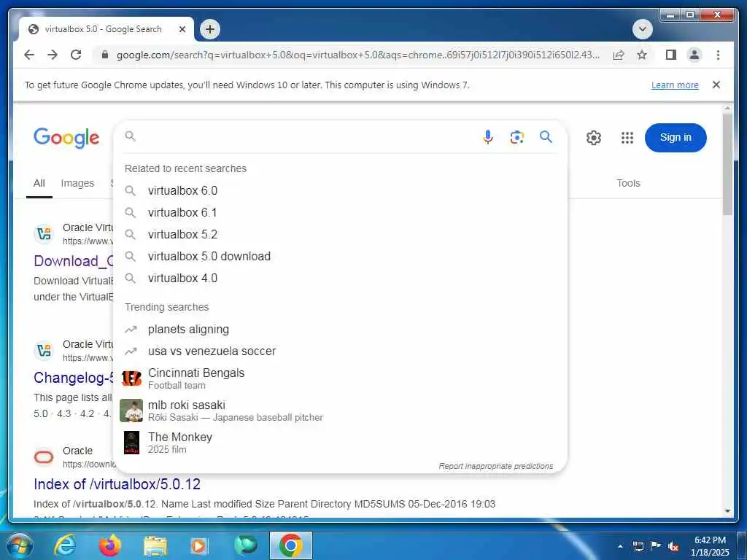The image size is (747, 560).
Task: Share this page icon in address bar
Action: [619, 55]
